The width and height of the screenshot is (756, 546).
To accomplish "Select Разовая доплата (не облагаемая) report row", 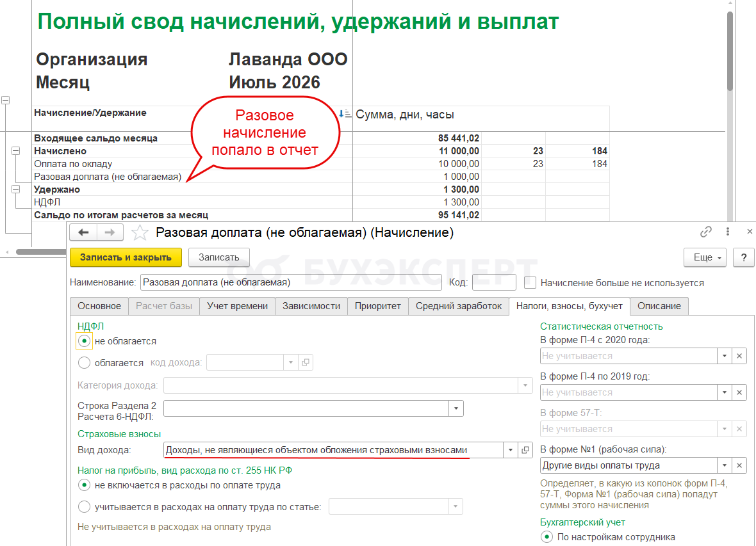I will (320, 177).
